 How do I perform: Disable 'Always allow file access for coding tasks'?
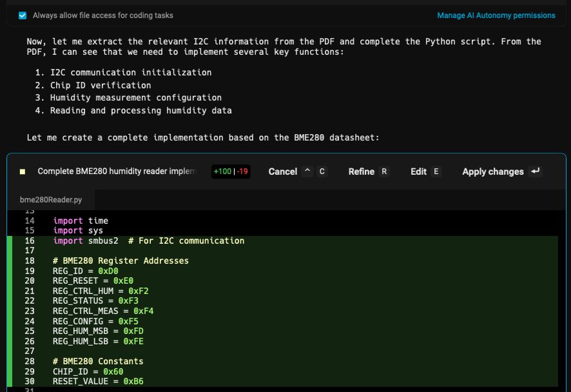(23, 15)
